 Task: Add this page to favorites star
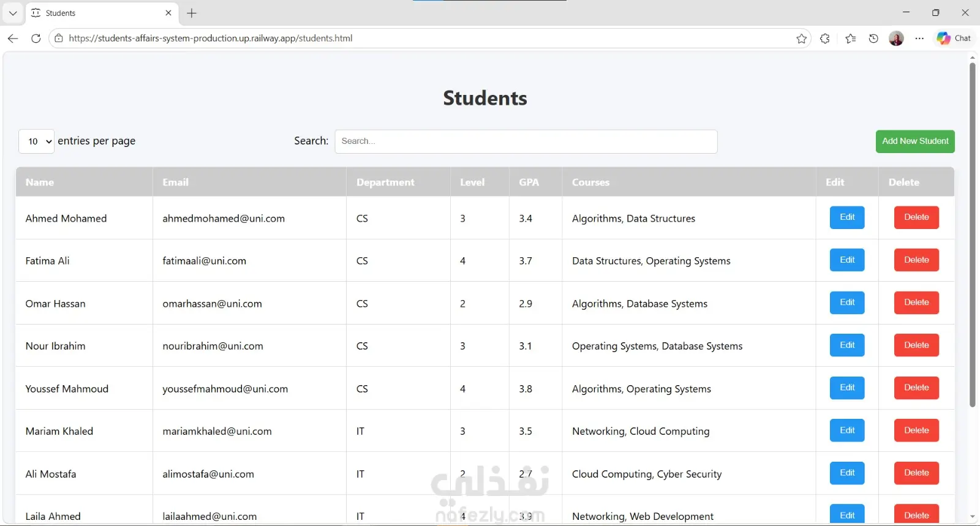801,39
